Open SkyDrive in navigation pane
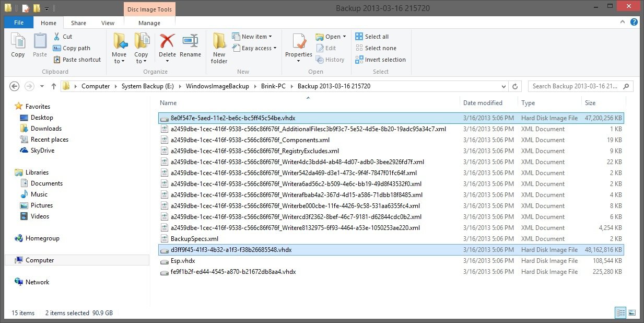This screenshot has width=644, height=323. pos(37,151)
